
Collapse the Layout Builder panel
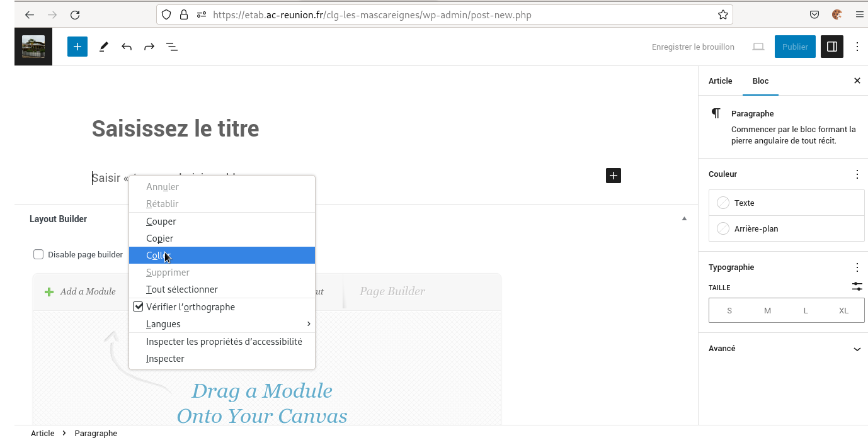click(684, 219)
